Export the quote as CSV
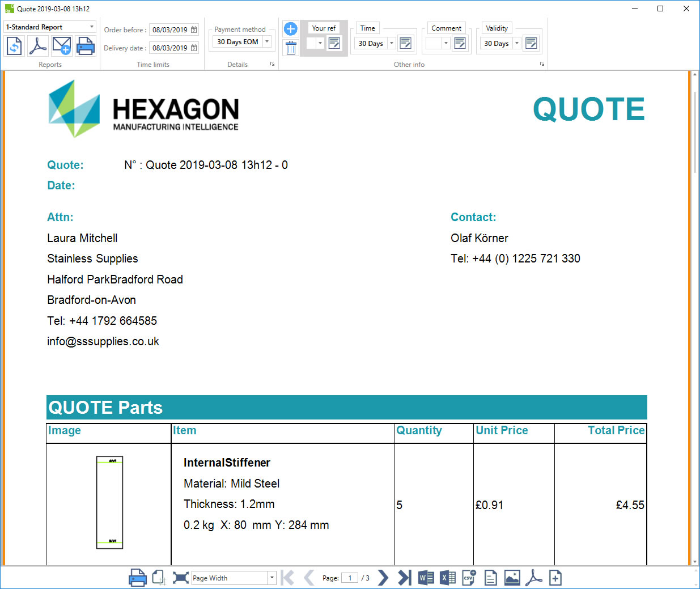The width and height of the screenshot is (700, 589). tap(469, 578)
